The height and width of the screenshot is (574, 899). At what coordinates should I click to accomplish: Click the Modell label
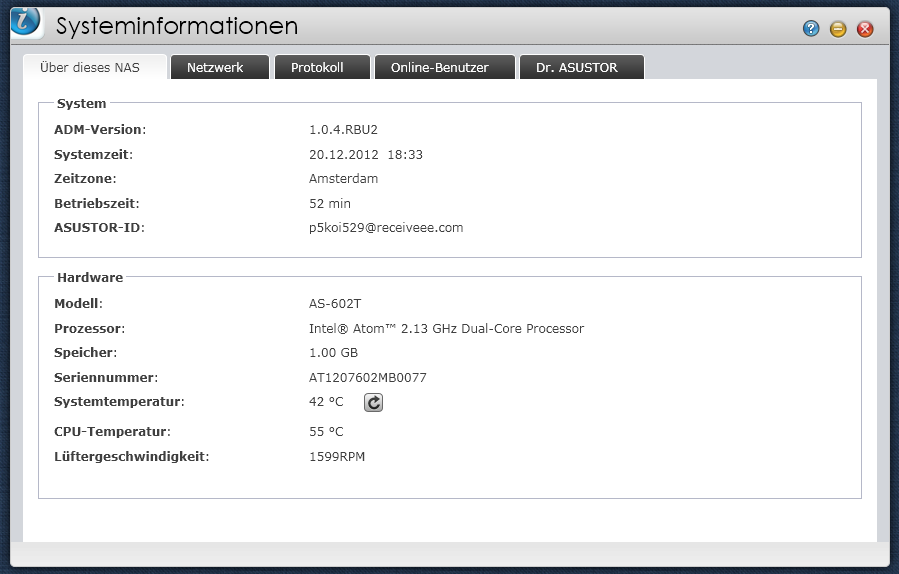click(x=78, y=304)
